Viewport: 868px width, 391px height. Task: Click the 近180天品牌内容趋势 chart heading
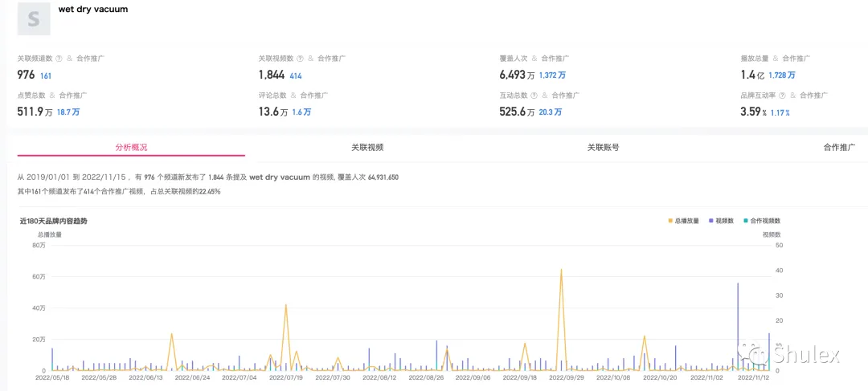54,221
